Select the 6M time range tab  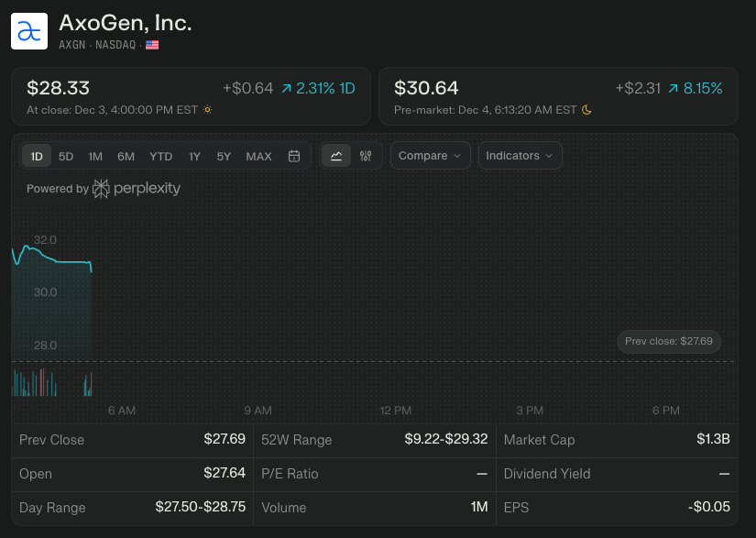point(126,156)
